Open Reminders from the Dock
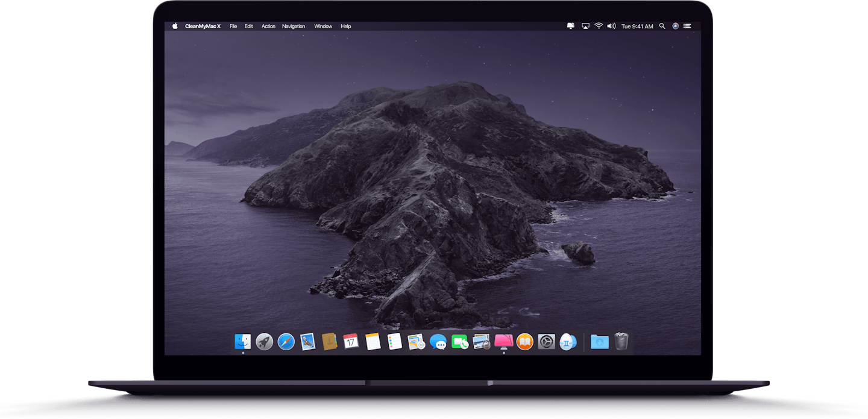This screenshot has height=419, width=868. tap(395, 342)
